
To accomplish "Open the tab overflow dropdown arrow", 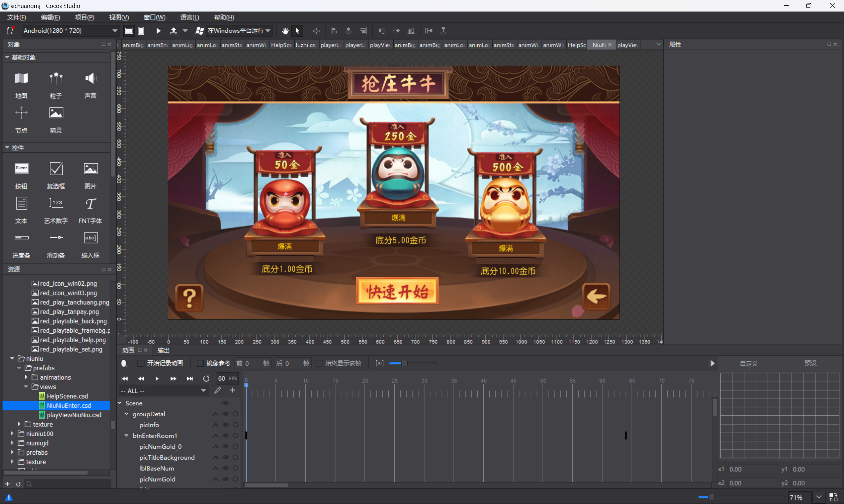I will 659,44.
